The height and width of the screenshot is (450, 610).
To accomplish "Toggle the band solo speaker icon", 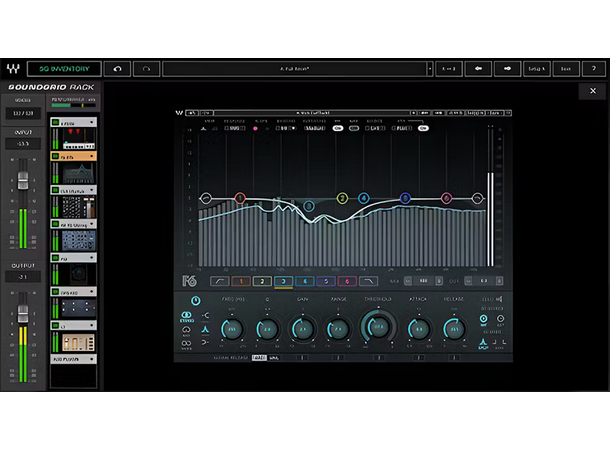I will (499, 299).
